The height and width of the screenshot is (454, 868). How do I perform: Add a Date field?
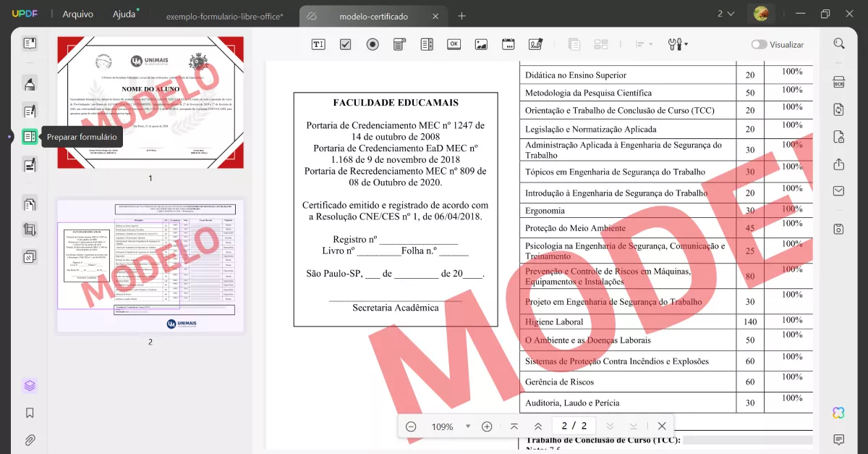coord(508,43)
